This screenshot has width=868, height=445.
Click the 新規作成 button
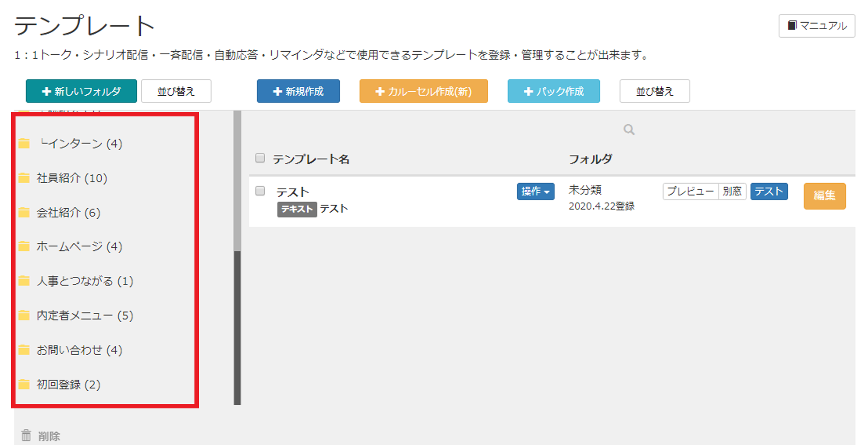298,91
